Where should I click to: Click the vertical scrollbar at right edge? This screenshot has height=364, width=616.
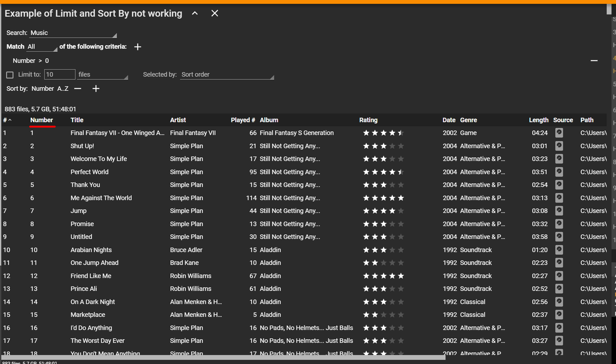(x=609, y=10)
